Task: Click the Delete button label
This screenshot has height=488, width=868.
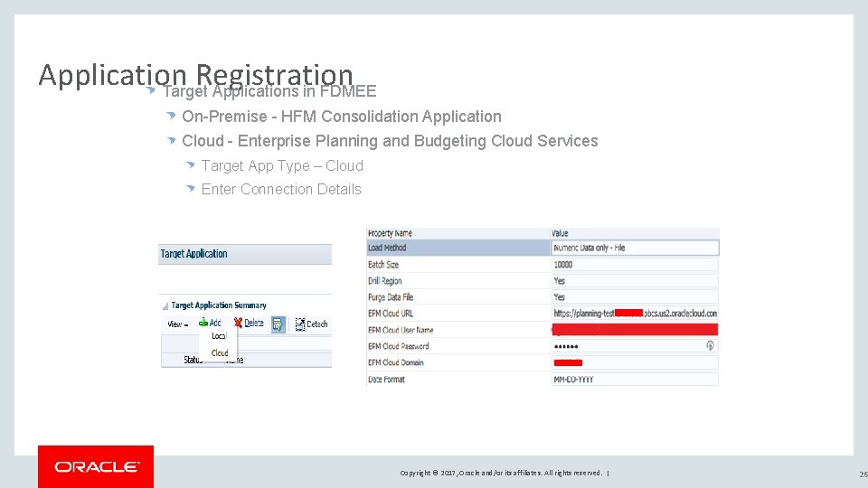Action: coord(253,323)
